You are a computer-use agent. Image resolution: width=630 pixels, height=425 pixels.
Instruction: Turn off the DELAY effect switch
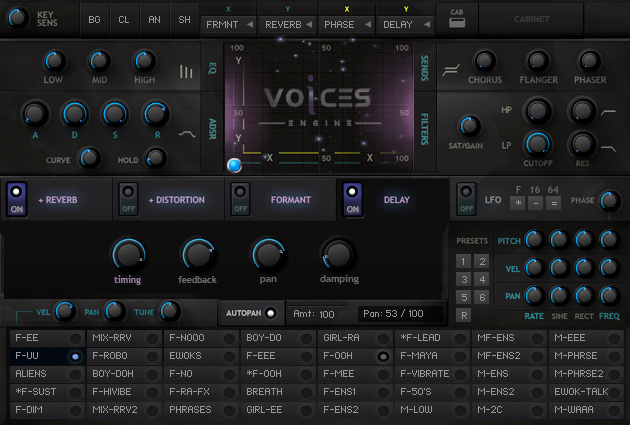pyautogui.click(x=352, y=200)
